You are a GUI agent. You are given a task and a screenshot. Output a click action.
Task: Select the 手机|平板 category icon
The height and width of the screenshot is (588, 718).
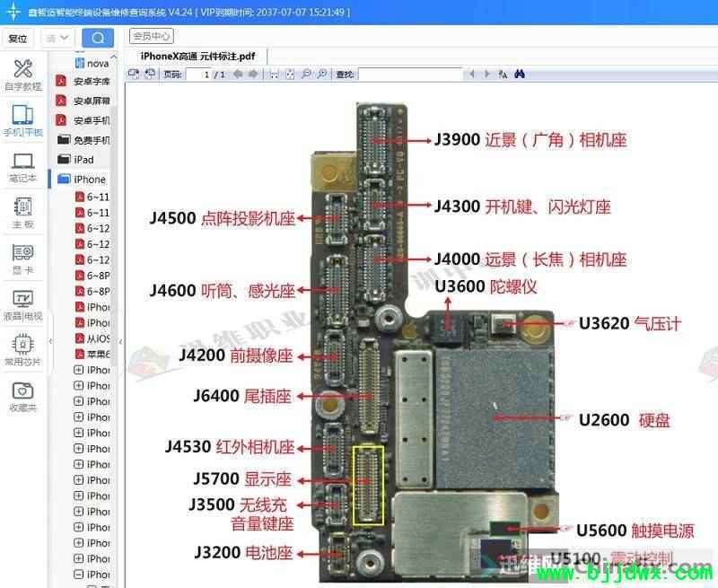[x=23, y=120]
